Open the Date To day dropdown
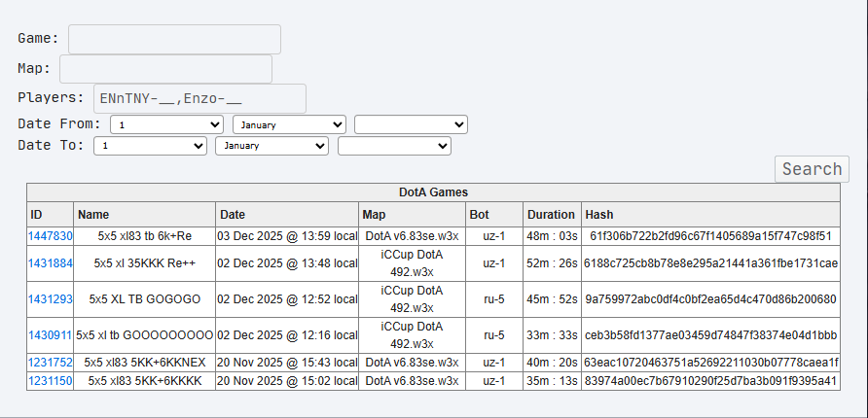 tap(150, 145)
